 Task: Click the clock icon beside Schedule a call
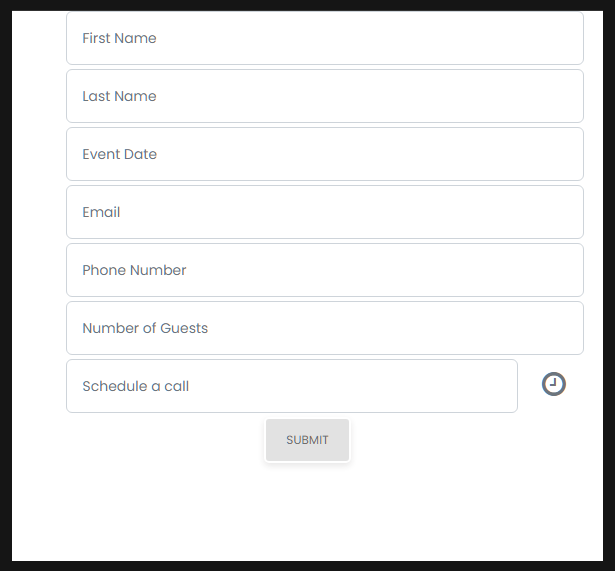(553, 384)
